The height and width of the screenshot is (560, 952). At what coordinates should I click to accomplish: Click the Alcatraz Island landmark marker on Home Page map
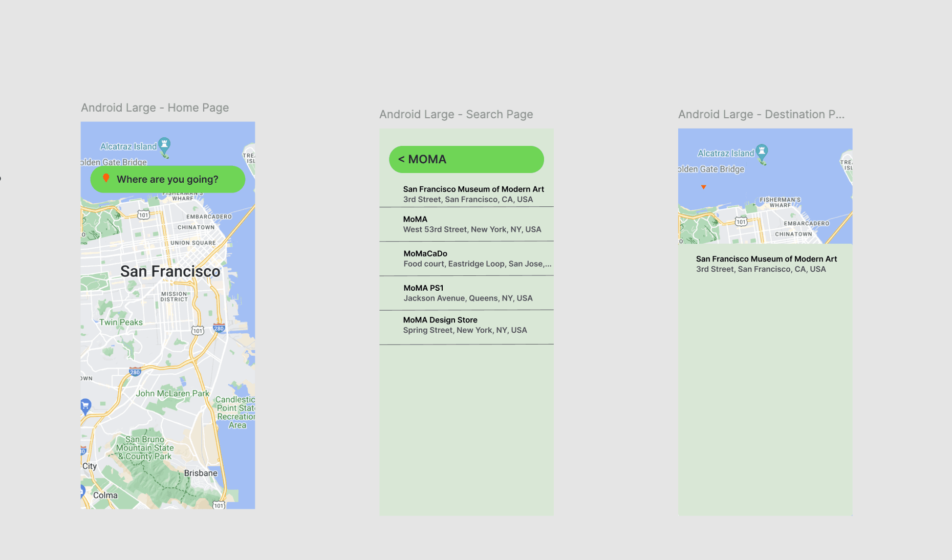coord(164,146)
